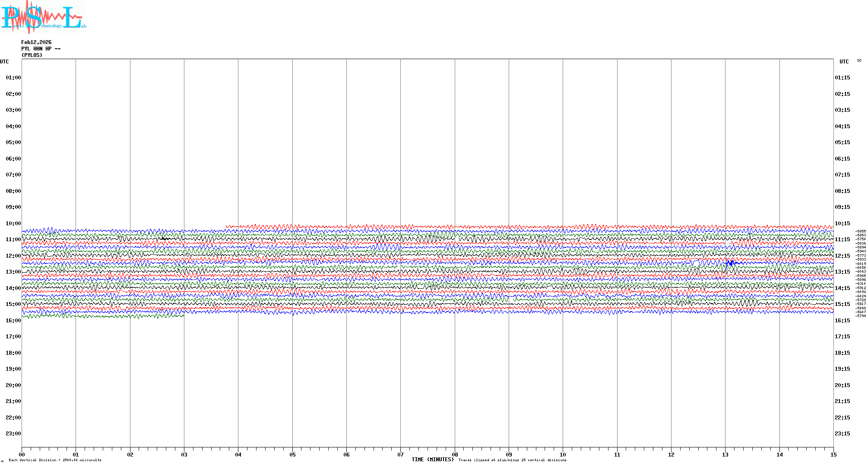Screen dimensions: 868x466
Task: Click the 23:15 time label on right axis
Action: pos(842,434)
